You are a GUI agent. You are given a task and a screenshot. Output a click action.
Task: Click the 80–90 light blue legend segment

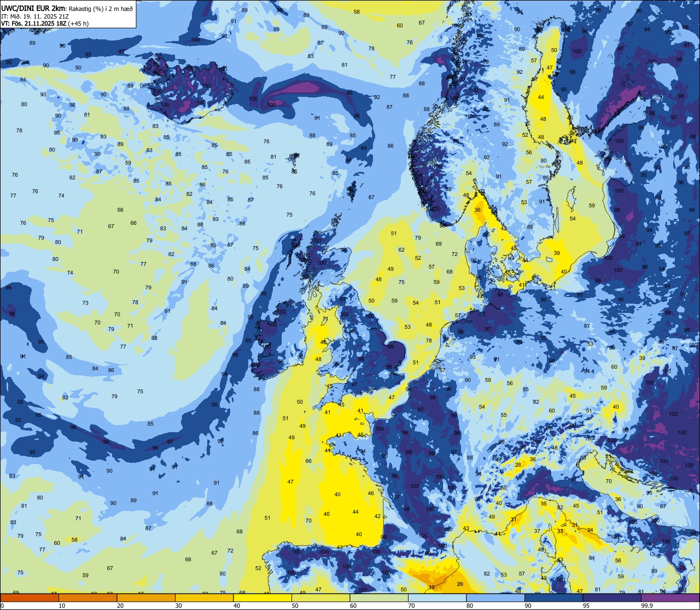coord(495,597)
